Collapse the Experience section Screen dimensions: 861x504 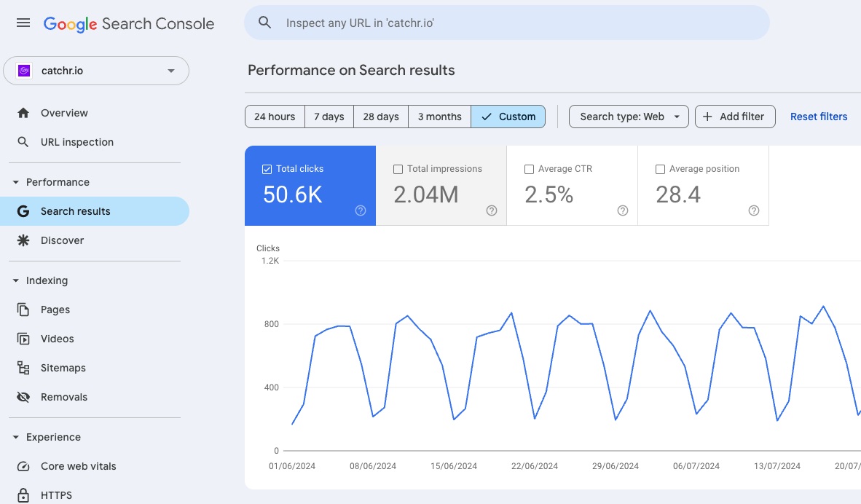pyautogui.click(x=16, y=437)
